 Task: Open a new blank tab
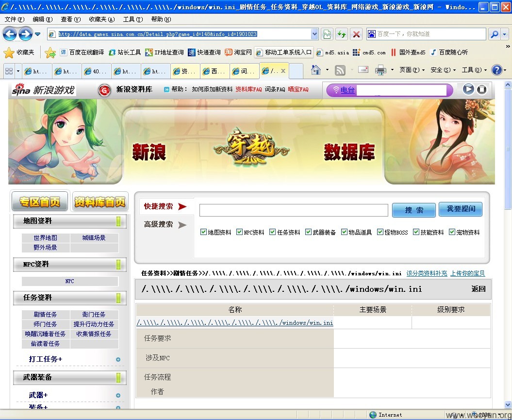pyautogui.click(x=296, y=71)
